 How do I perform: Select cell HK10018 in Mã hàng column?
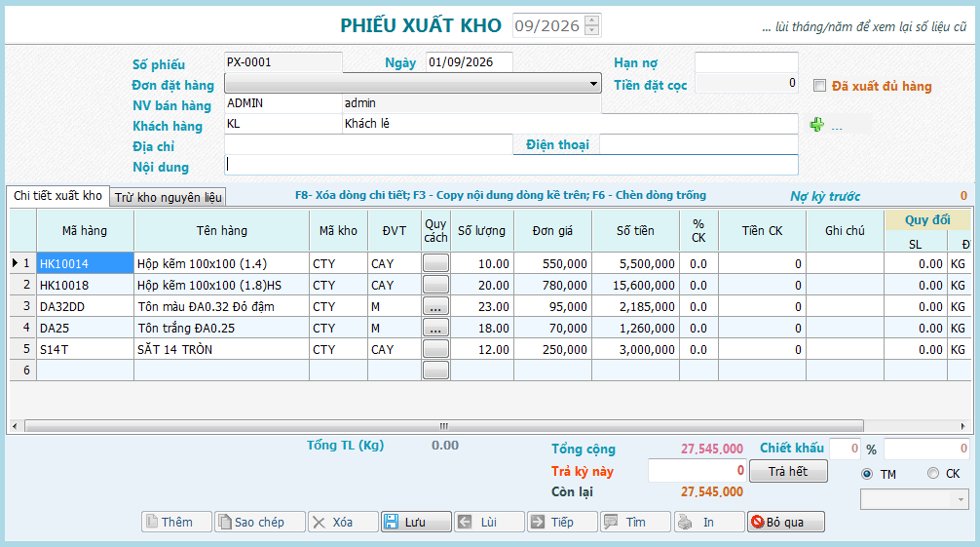pyautogui.click(x=86, y=285)
